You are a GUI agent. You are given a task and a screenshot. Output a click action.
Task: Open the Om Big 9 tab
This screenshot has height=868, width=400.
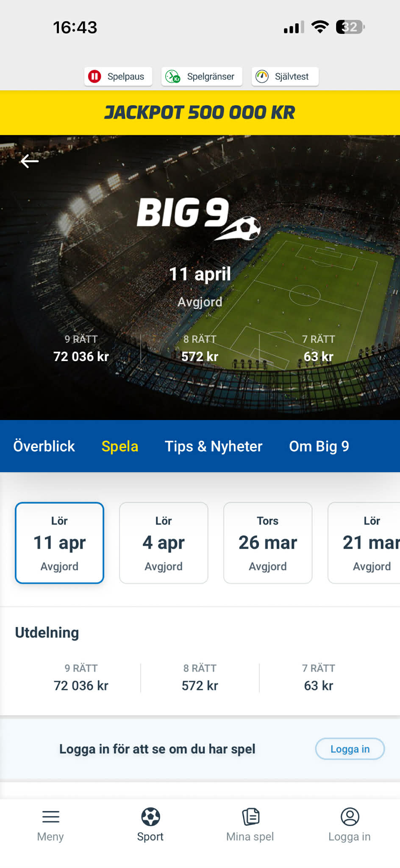319,446
